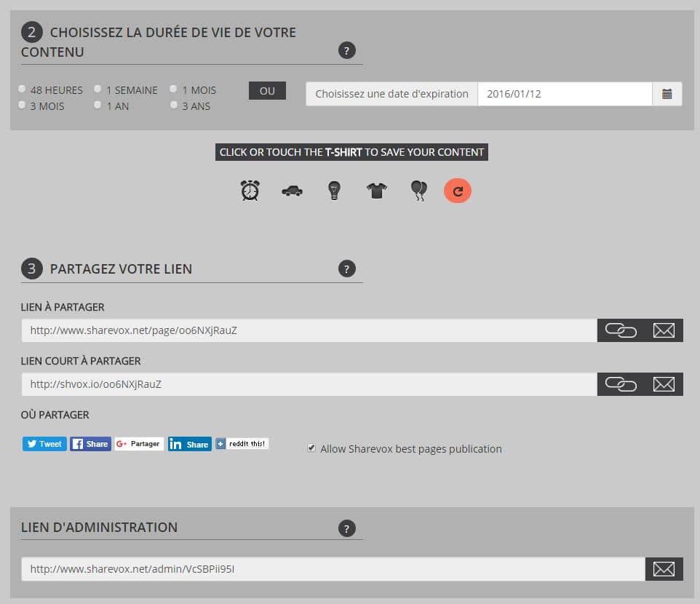Click the orange refresh icon
Viewport: 700px width, 604px height.
pos(458,189)
